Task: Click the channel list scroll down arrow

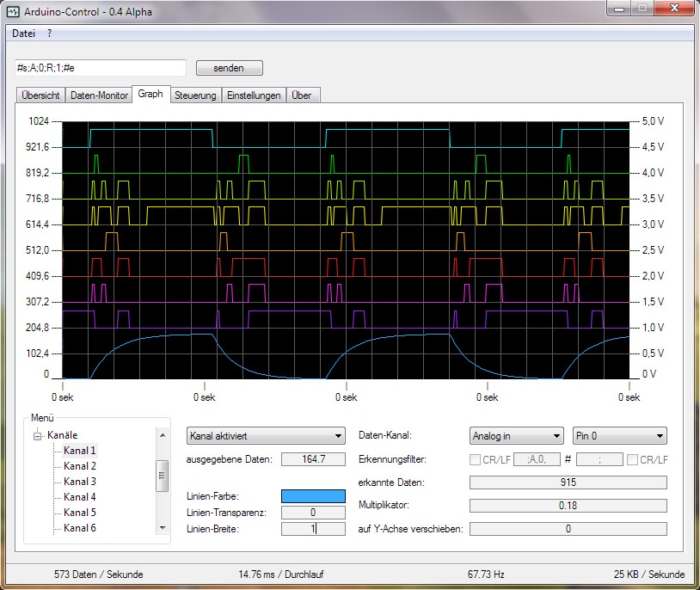Action: (163, 528)
